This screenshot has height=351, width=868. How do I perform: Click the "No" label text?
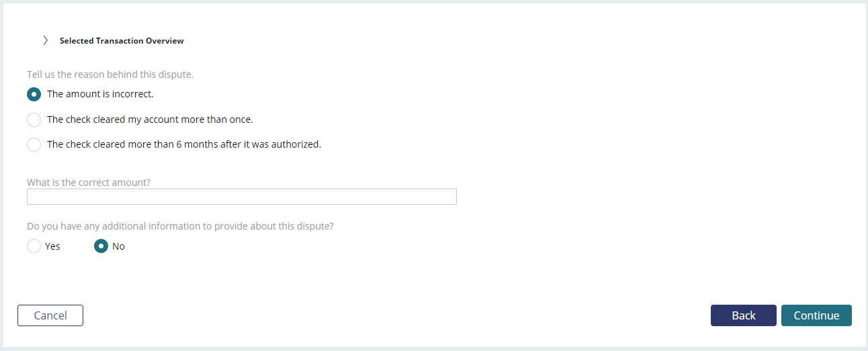coord(118,246)
